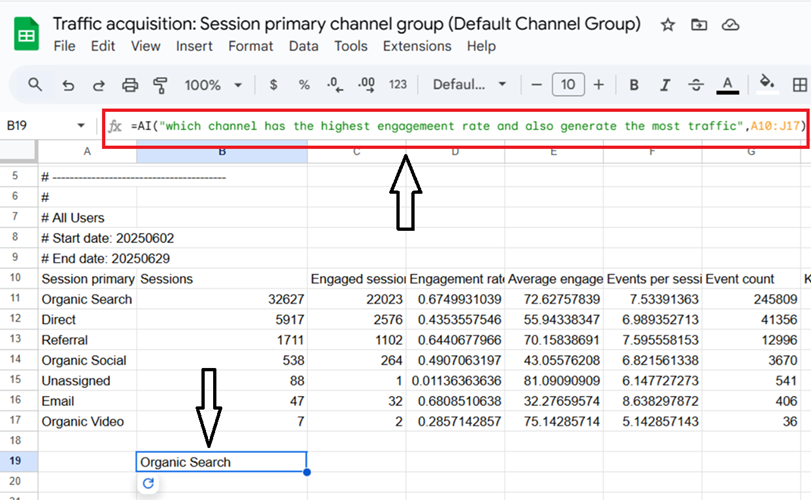This screenshot has width=811, height=500.
Task: Star this spreadsheet document
Action: pyautogui.click(x=668, y=24)
